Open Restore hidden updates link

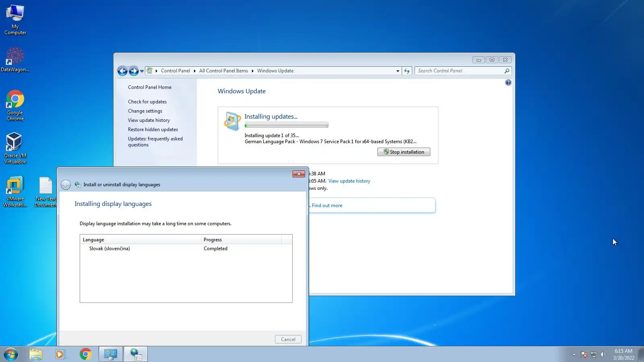[153, 130]
